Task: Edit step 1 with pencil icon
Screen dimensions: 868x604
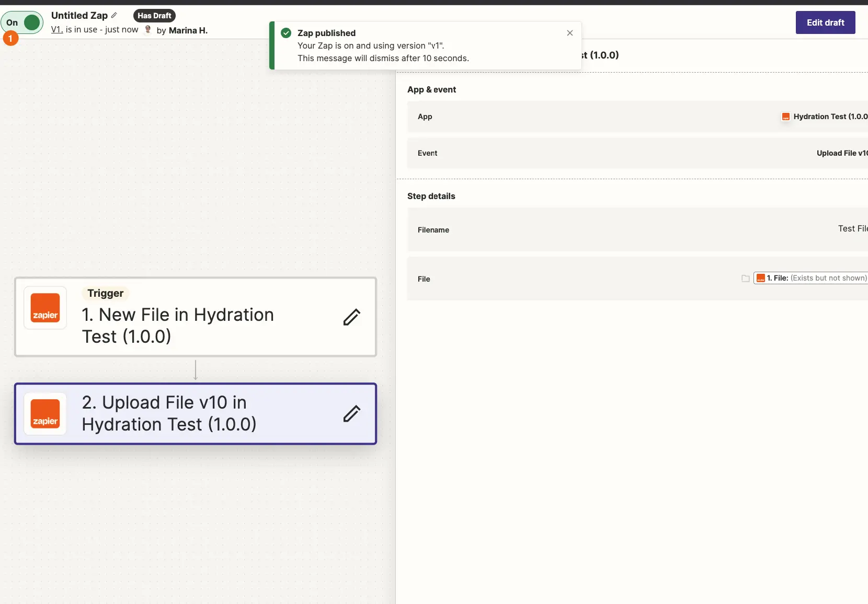Action: (352, 317)
